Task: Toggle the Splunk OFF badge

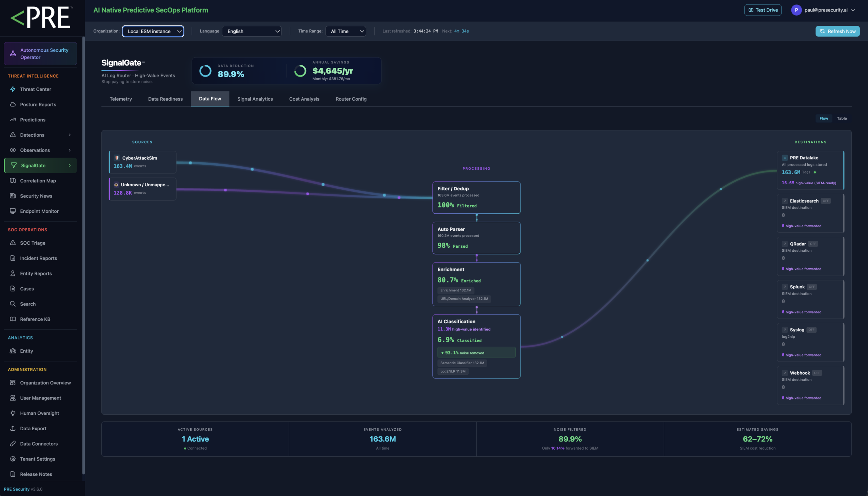Action: click(x=812, y=287)
